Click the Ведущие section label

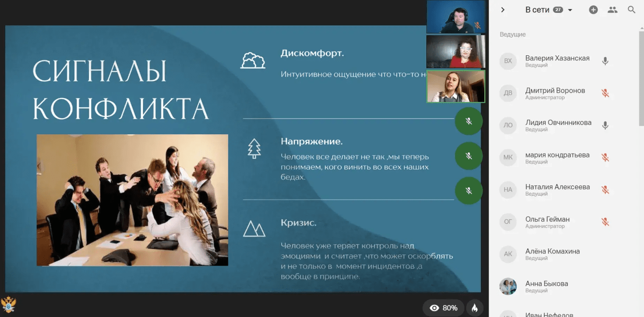(513, 34)
